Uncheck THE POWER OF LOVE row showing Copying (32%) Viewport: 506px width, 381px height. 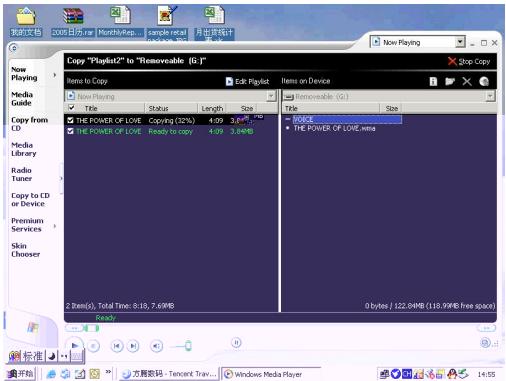pos(70,120)
